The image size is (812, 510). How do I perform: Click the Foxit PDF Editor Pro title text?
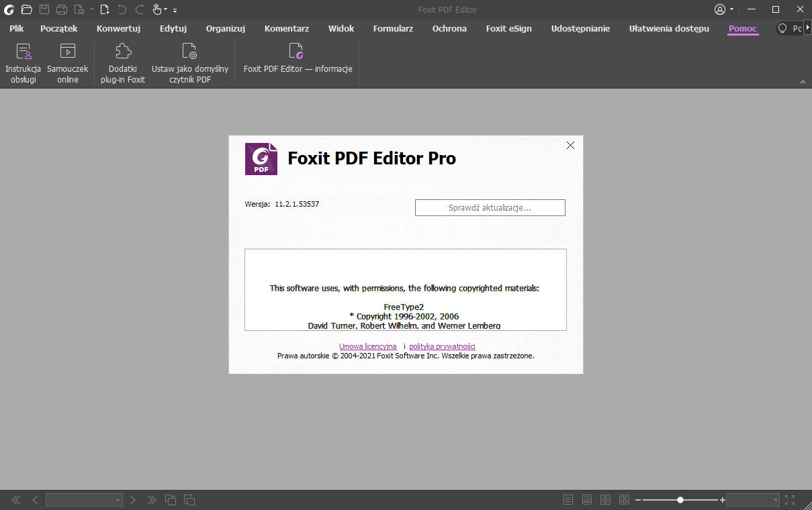[x=372, y=158]
